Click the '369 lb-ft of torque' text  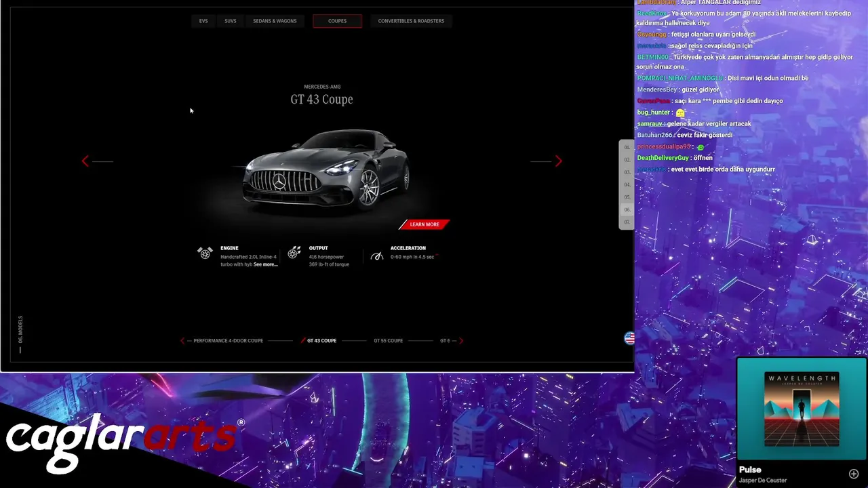(329, 264)
